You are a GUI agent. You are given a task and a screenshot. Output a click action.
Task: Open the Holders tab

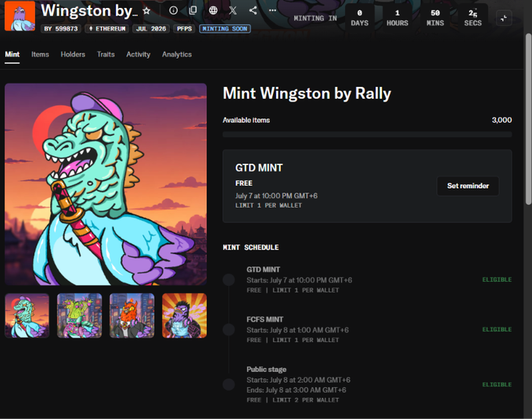click(x=73, y=54)
